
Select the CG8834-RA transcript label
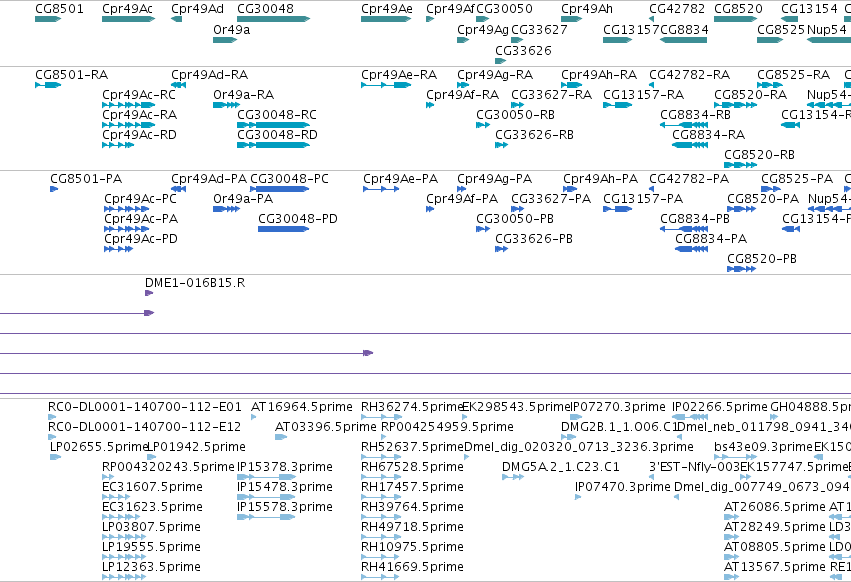(708, 135)
